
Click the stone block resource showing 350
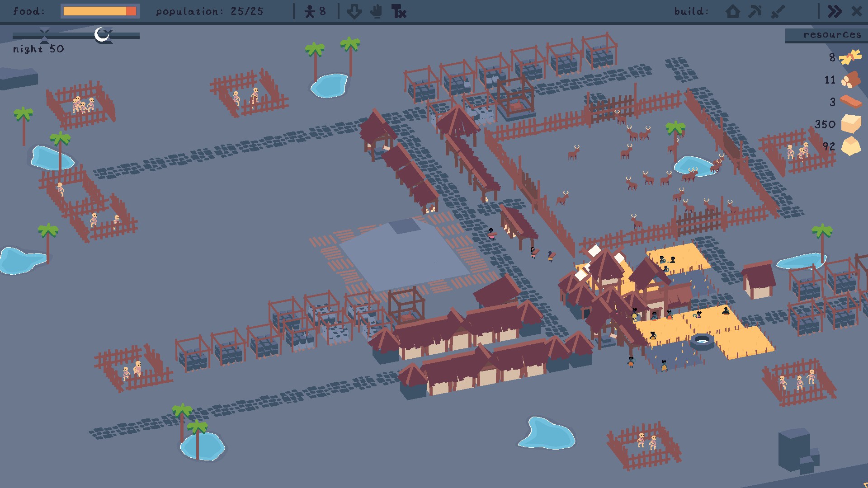click(x=850, y=124)
